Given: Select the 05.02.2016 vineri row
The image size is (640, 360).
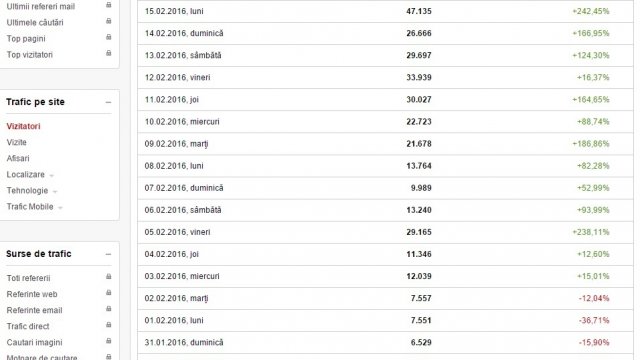Looking at the screenshot, I should tap(385, 232).
